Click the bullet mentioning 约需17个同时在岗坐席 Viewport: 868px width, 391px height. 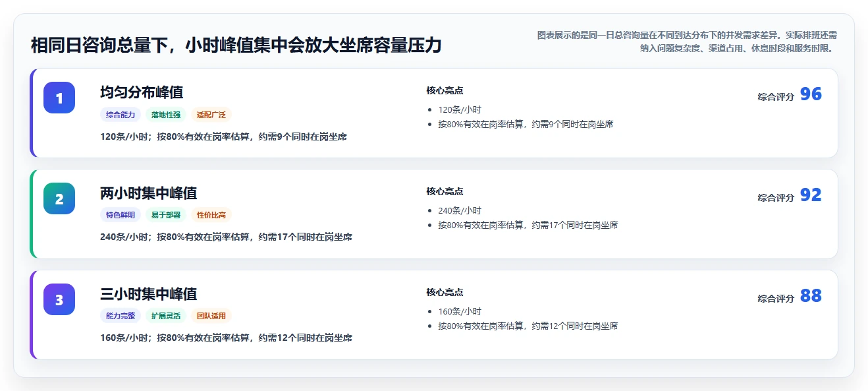pyautogui.click(x=528, y=225)
